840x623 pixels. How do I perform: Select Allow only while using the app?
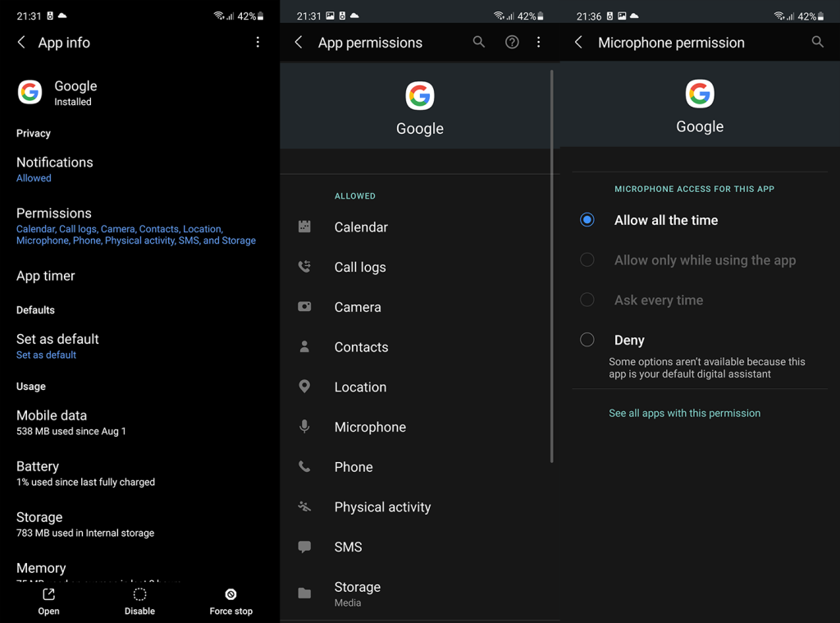587,260
